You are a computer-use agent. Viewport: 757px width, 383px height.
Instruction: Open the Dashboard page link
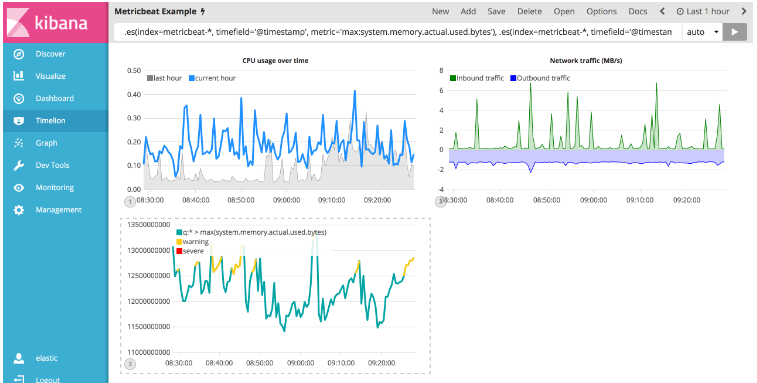(x=55, y=99)
